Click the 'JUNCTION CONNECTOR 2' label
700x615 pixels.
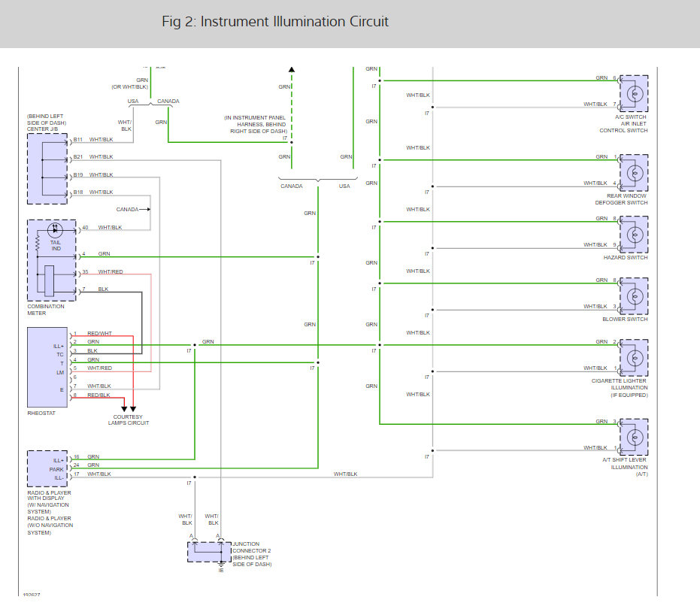point(251,547)
